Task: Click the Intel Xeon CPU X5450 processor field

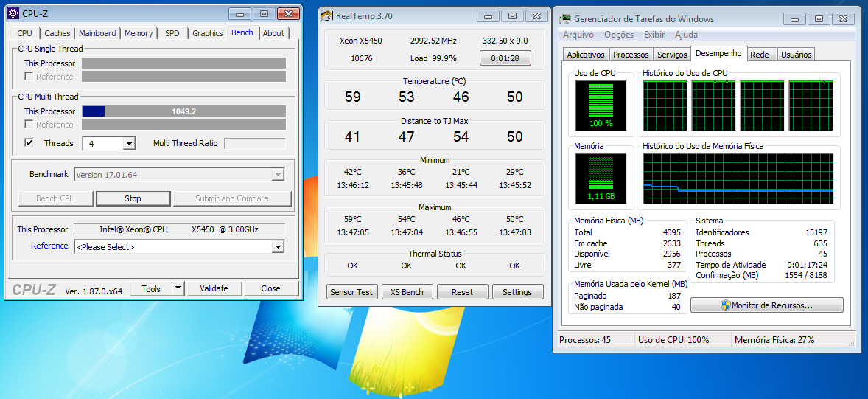Action: 179,229
